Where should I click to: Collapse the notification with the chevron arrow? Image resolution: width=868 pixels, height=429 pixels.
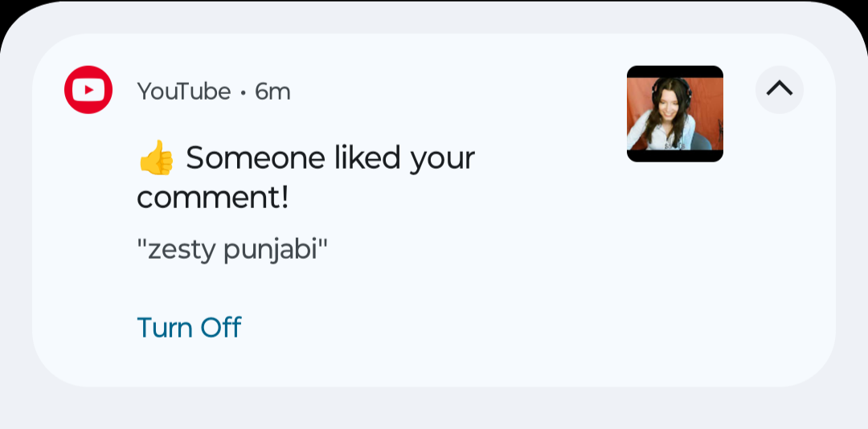779,89
